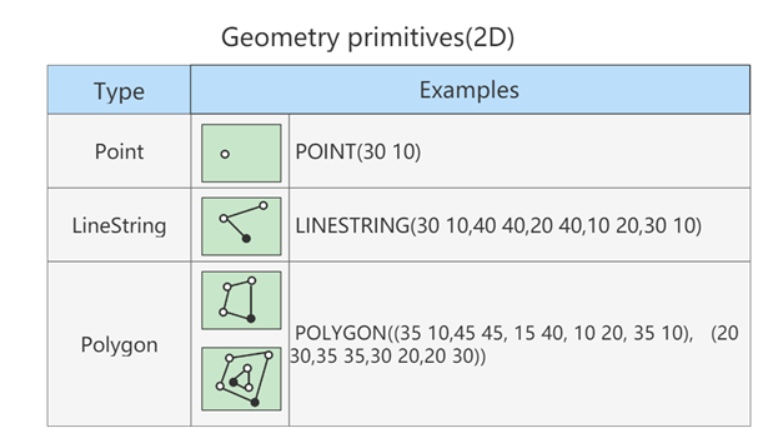Image resolution: width=782 pixels, height=442 pixels.
Task: Click the Examples column header
Action: click(470, 90)
